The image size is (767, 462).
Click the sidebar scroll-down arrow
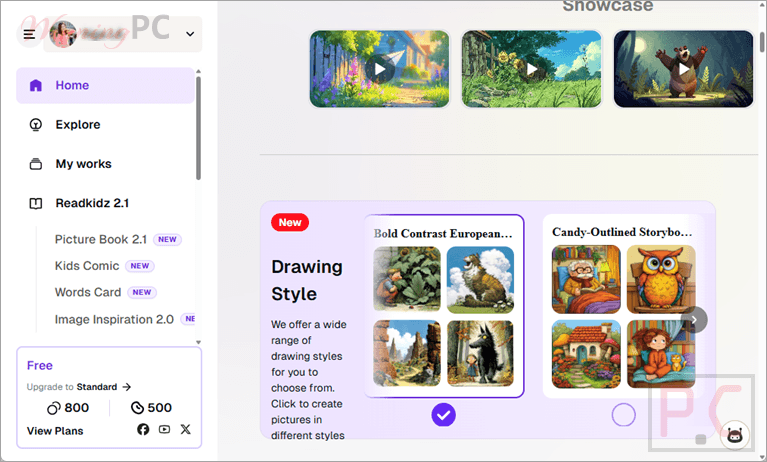click(199, 342)
